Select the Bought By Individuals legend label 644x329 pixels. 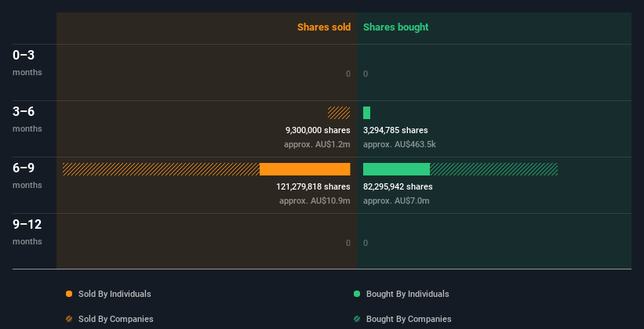pyautogui.click(x=407, y=294)
